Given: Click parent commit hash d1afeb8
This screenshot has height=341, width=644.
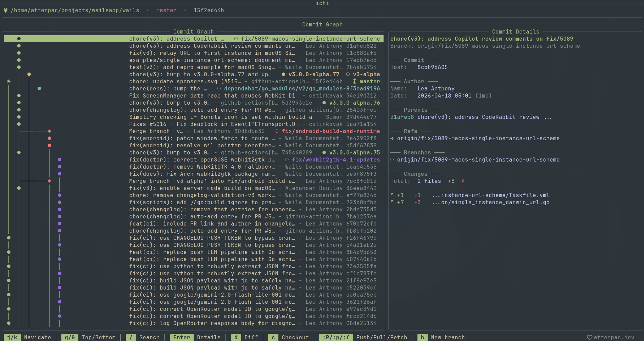Looking at the screenshot, I should tap(402, 117).
